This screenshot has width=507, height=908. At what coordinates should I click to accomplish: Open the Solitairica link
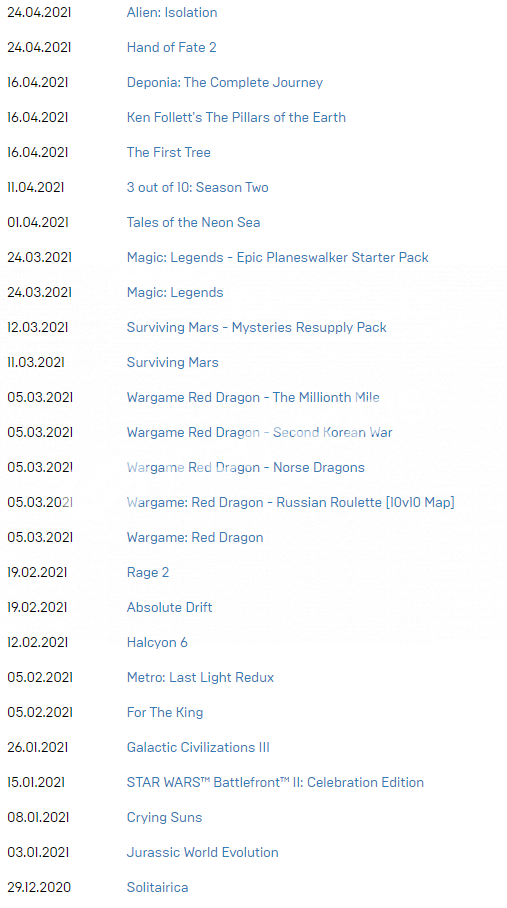157,887
